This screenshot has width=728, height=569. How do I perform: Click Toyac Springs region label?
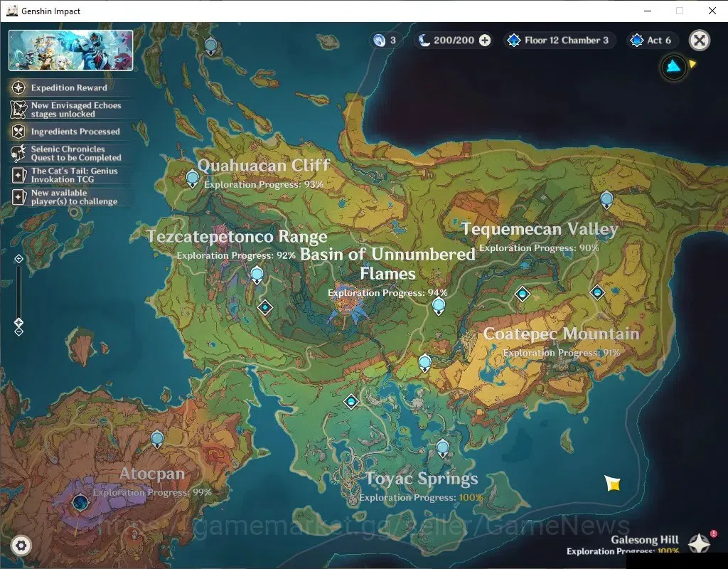coord(422,479)
